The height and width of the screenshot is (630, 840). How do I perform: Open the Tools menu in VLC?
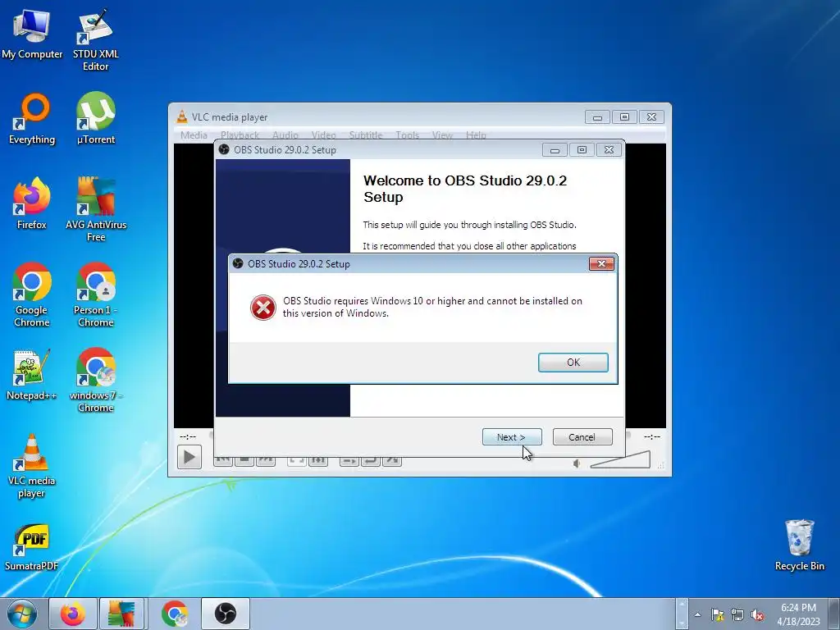407,135
